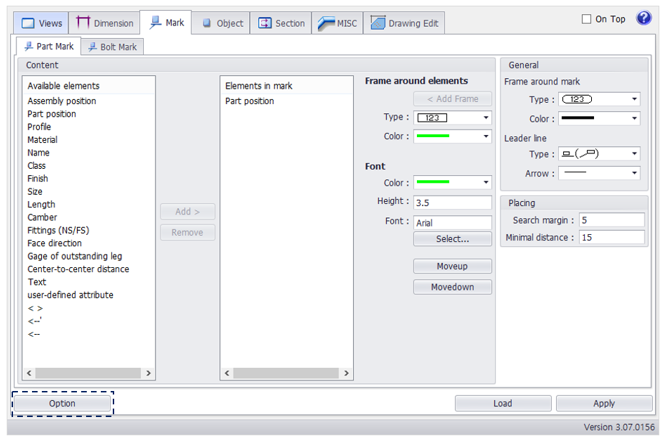Click the Load button

tap(503, 403)
